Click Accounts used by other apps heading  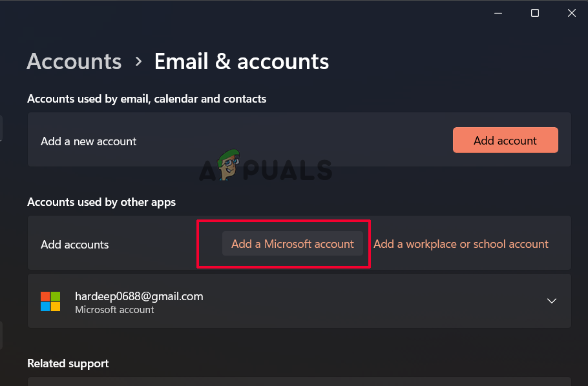click(101, 202)
